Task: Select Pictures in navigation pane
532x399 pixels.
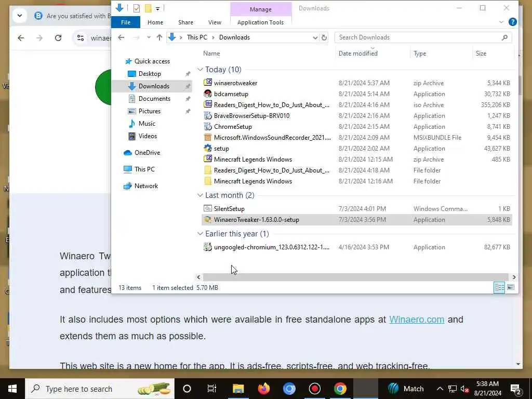Action: pyautogui.click(x=149, y=111)
